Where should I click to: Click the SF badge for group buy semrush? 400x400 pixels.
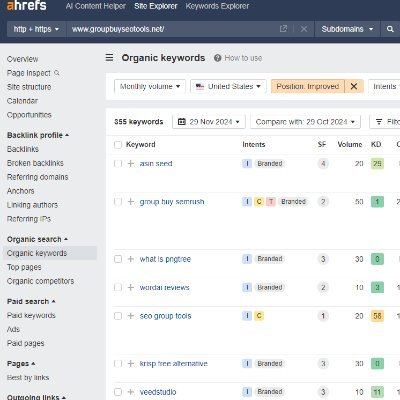pyautogui.click(x=323, y=202)
